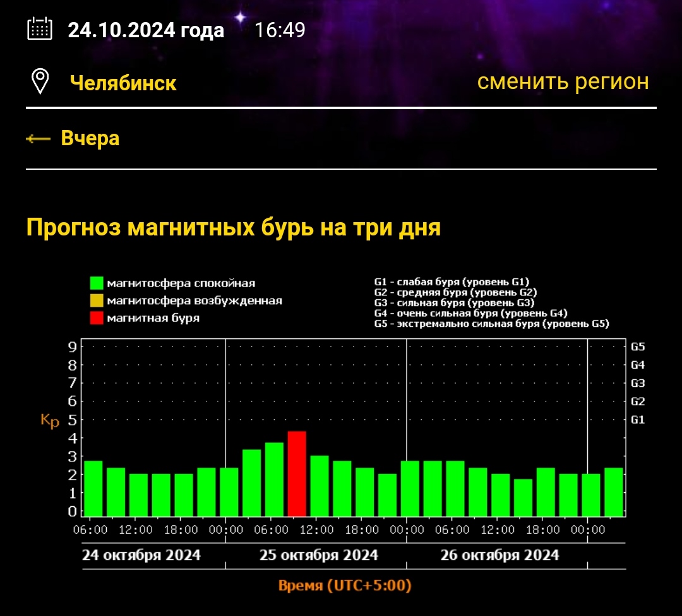Click the G1 label on the right axis
This screenshot has height=616, width=682.
coord(638,420)
